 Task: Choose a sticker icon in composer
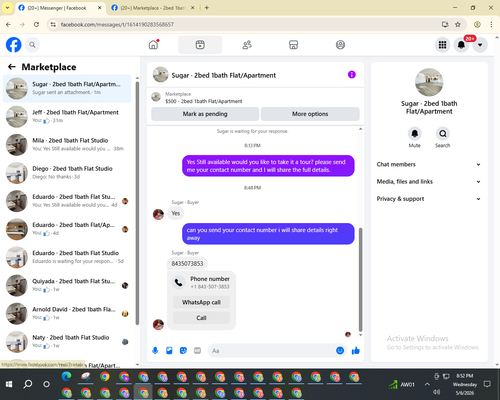(x=183, y=351)
